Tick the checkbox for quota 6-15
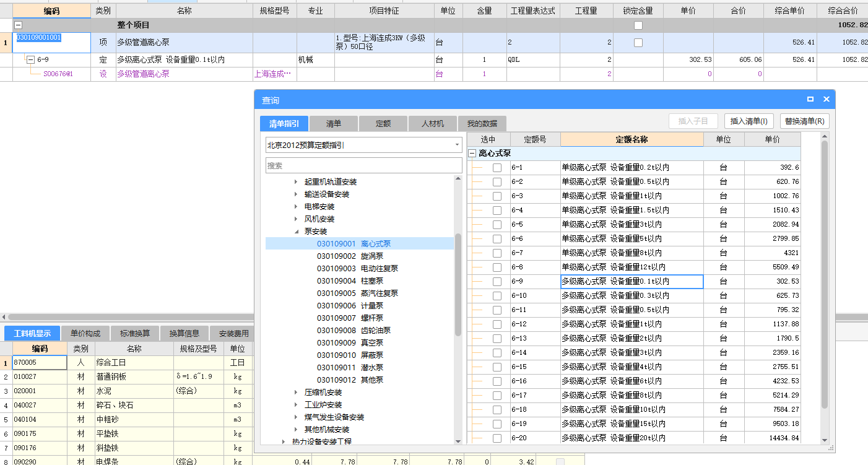The width and height of the screenshot is (868, 465). [x=497, y=367]
